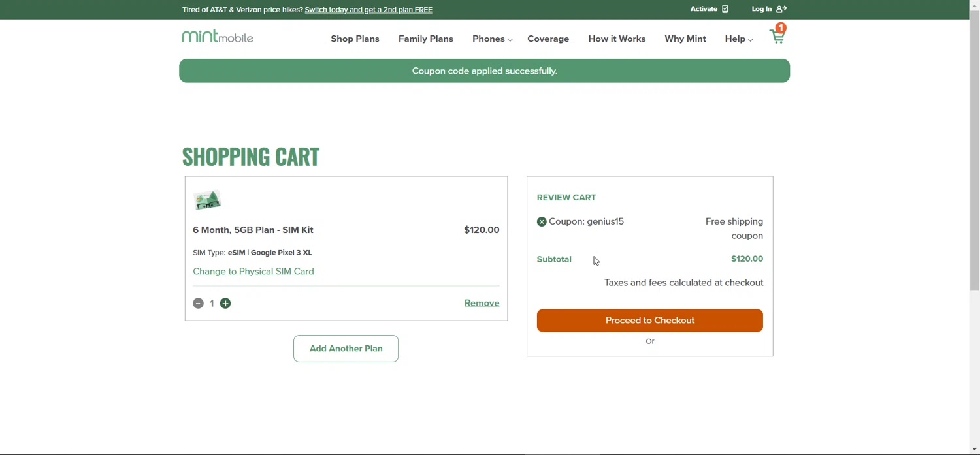
Task: Open the shopping cart icon
Action: [x=777, y=35]
